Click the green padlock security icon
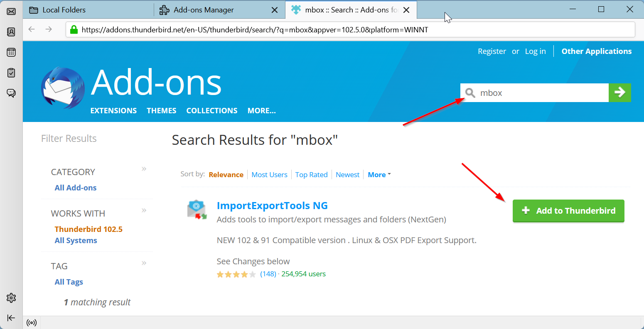Image resolution: width=644 pixels, height=329 pixels. coord(74,29)
